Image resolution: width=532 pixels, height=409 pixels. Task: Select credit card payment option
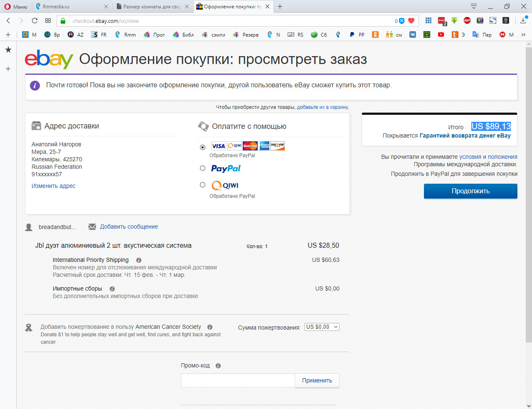(202, 147)
